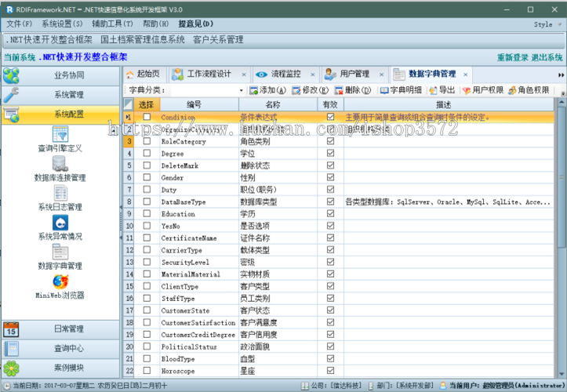The image size is (567, 392).
Task: Open the 帮助(H) menu
Action: tap(155, 24)
